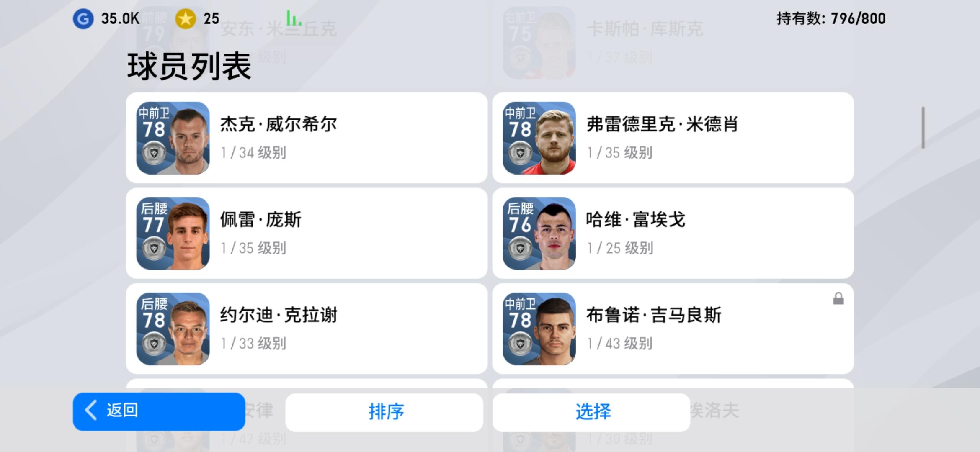Select the 哈维·富埃戈 list entry
This screenshot has width=980, height=452.
coord(673,233)
